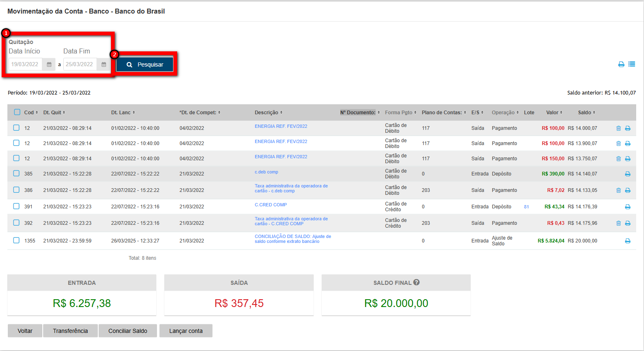Select the checkbox for row code 1355
The width and height of the screenshot is (644, 351).
pyautogui.click(x=16, y=240)
